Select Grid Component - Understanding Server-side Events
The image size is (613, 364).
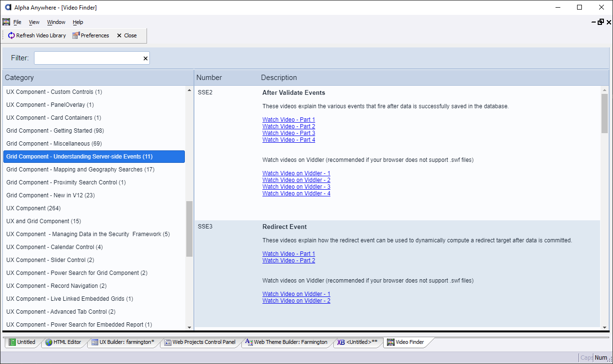94,157
